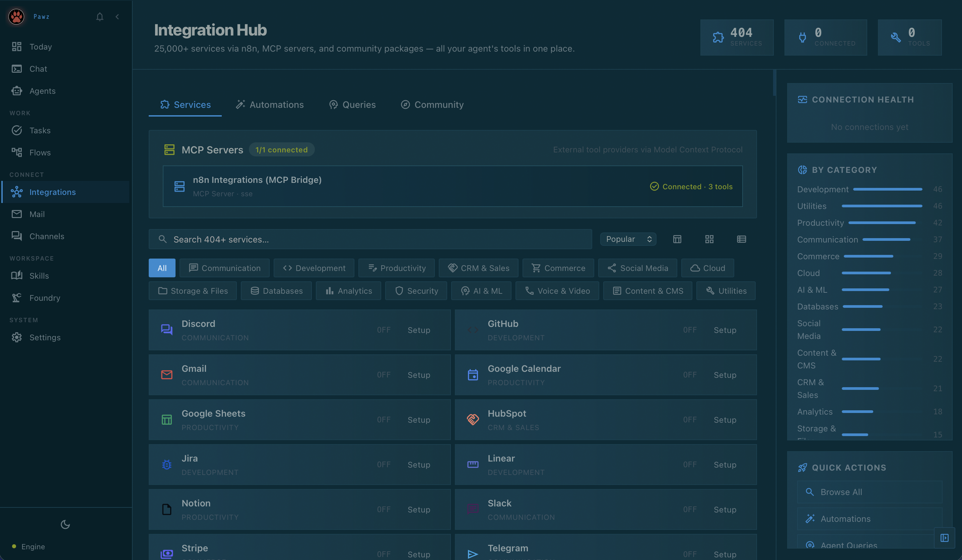Click the Pawz paw logo
This screenshot has width=962, height=560.
pos(16,16)
